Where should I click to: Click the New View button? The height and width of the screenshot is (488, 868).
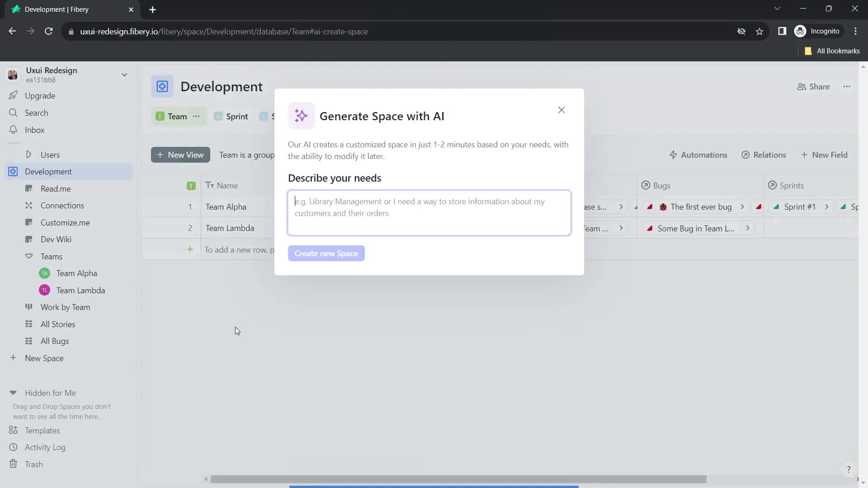coord(180,155)
